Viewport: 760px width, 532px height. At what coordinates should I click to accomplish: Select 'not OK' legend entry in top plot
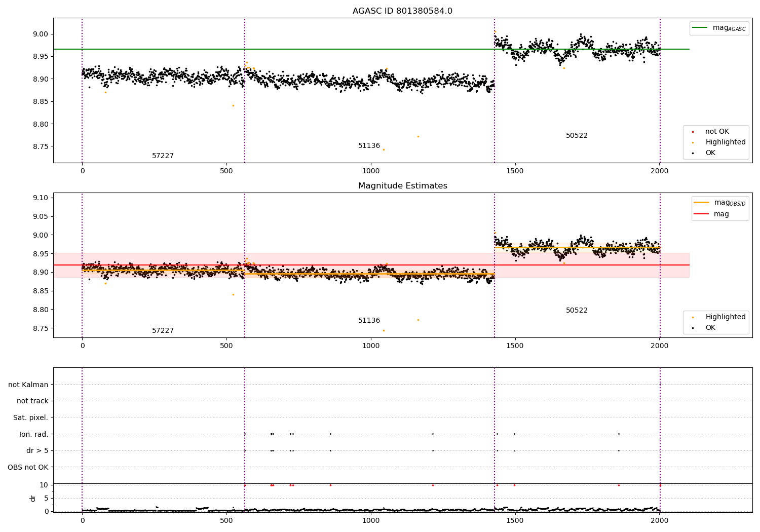point(717,132)
